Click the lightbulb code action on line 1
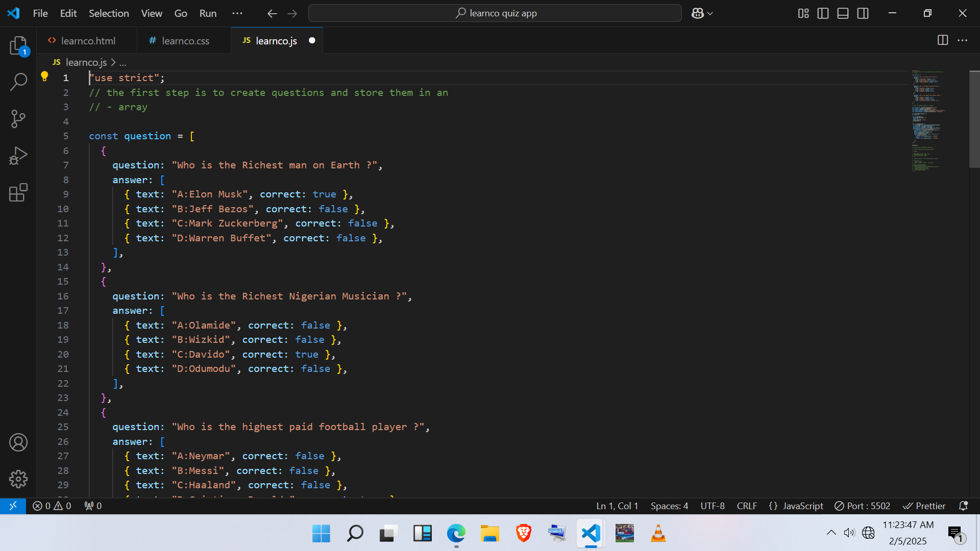The width and height of the screenshot is (980, 551). (x=44, y=77)
